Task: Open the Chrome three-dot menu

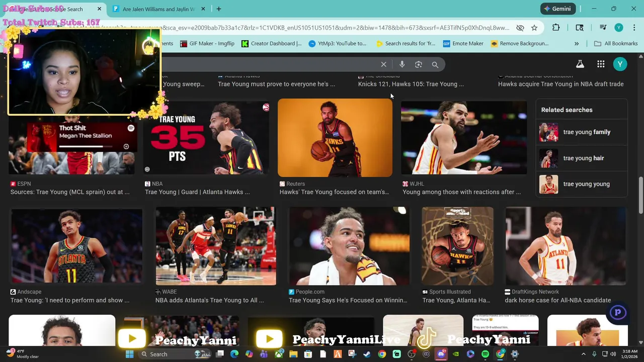Action: point(633,28)
